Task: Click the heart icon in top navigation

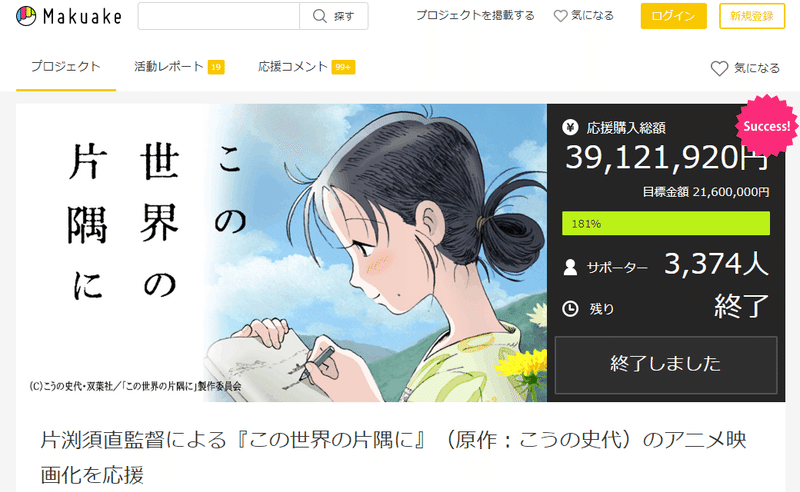Action: [560, 16]
